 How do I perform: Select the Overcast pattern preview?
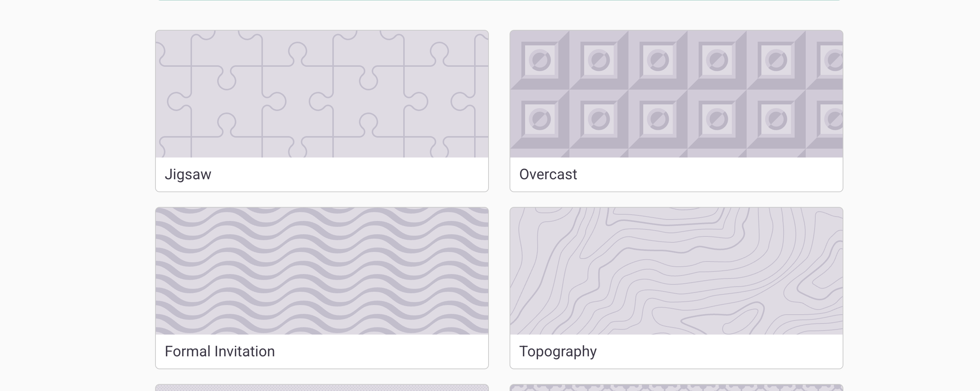(x=676, y=94)
